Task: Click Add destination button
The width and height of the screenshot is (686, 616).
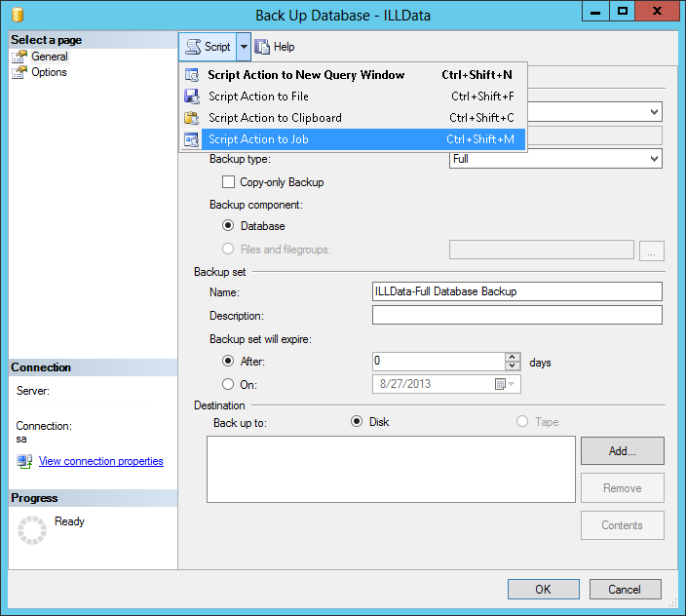Action: (622, 451)
